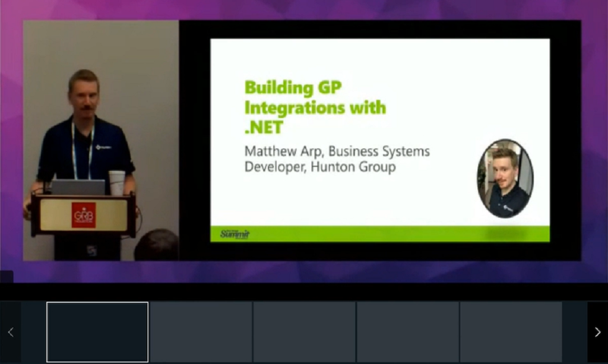608x364 pixels.
Task: Click the presenter's circular photo on the slide
Action: click(505, 179)
